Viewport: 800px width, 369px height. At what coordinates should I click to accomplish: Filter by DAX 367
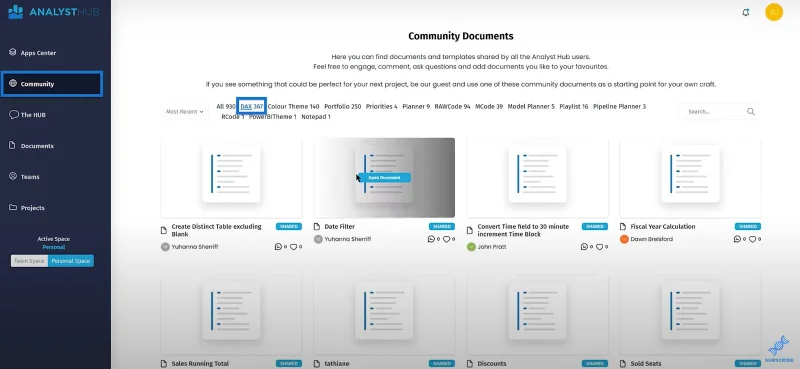[252, 106]
